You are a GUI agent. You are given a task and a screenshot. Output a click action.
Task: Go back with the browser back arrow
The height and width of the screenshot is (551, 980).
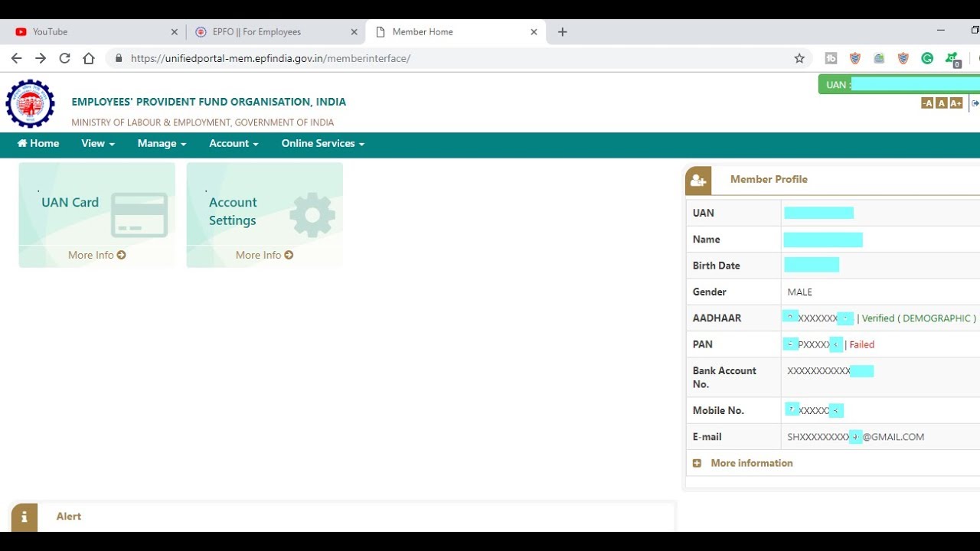pyautogui.click(x=16, y=58)
